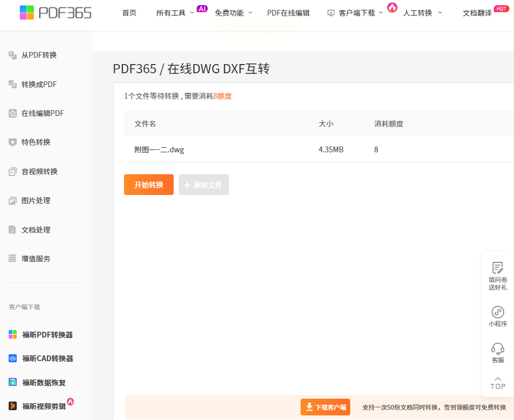Viewport: 514px width, 420px height.
Task: Open the 所有工具 menu
Action: point(171,13)
